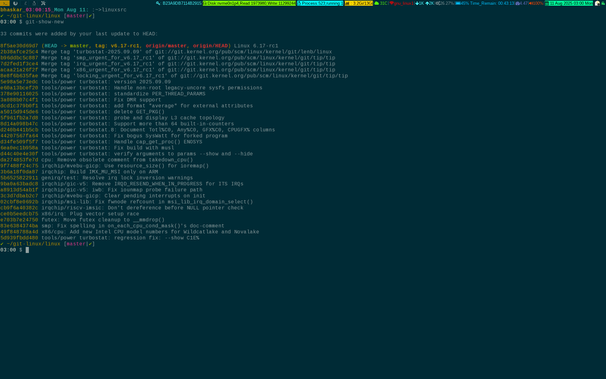
Task: Click the 'IRQD_RESEND_WHEN_IN_PROGRESS' commit line
Action: coord(122,184)
